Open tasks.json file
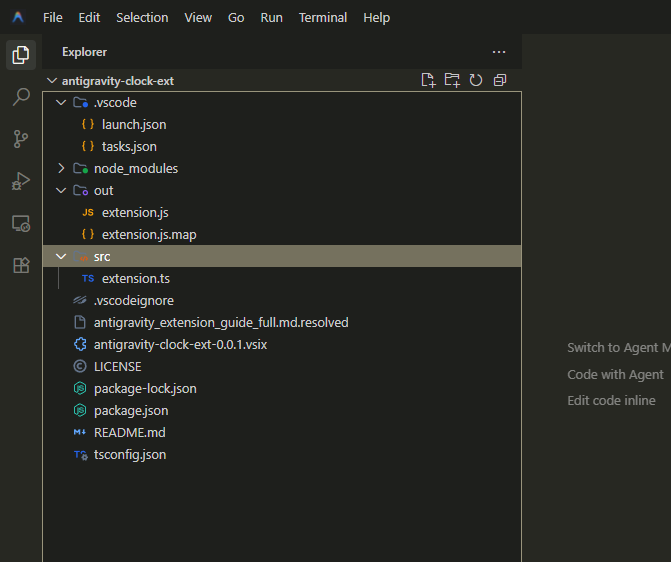The width and height of the screenshot is (671, 562). [x=129, y=147]
